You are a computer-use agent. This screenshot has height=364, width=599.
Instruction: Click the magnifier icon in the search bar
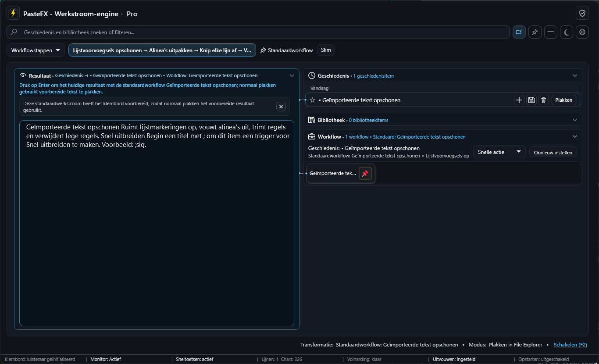coord(14,32)
